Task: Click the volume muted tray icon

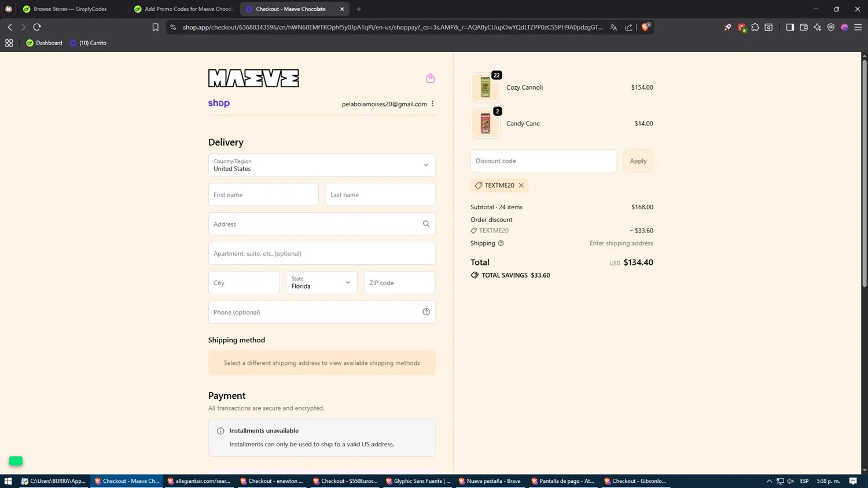Action: pos(791,481)
